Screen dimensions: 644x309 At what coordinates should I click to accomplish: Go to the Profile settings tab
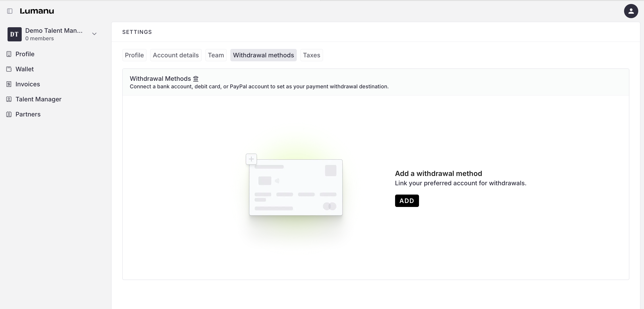click(x=134, y=55)
